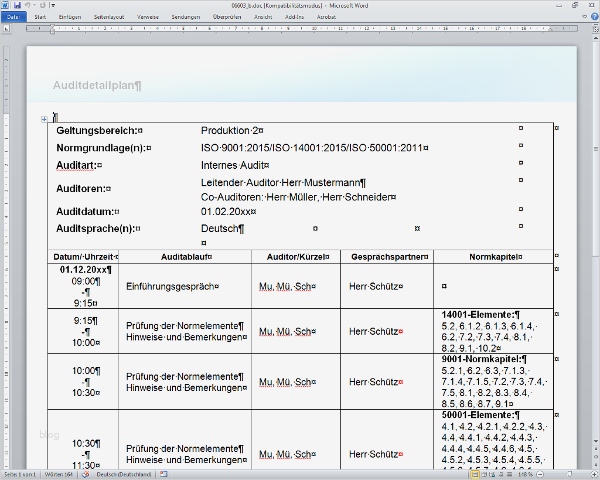Click the table move handle icon
This screenshot has height=480, width=600.
44,120
